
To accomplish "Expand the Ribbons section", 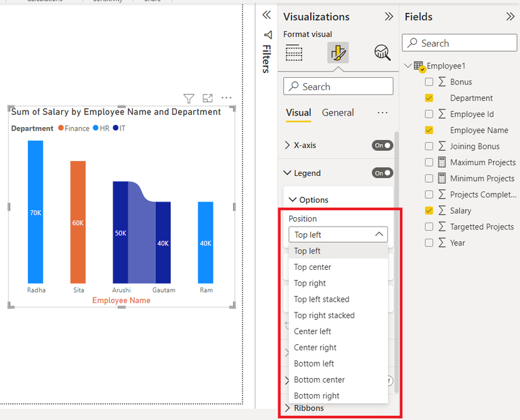I will tap(287, 408).
